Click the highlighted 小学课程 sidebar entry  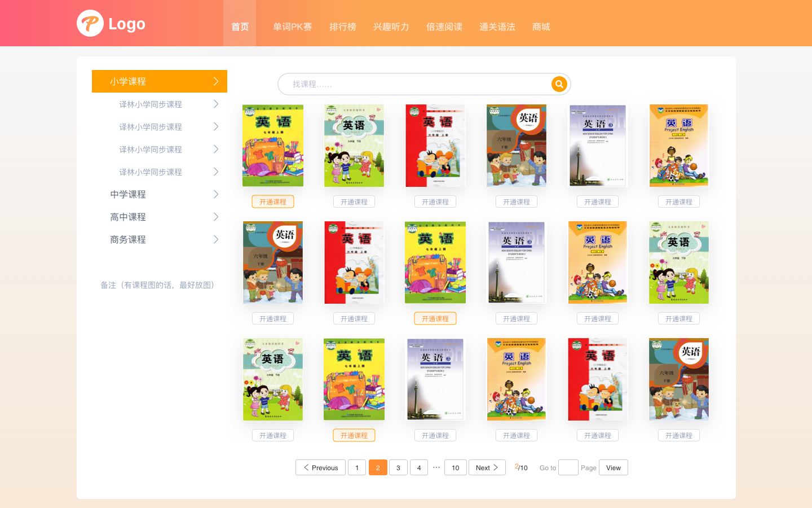[x=160, y=81]
